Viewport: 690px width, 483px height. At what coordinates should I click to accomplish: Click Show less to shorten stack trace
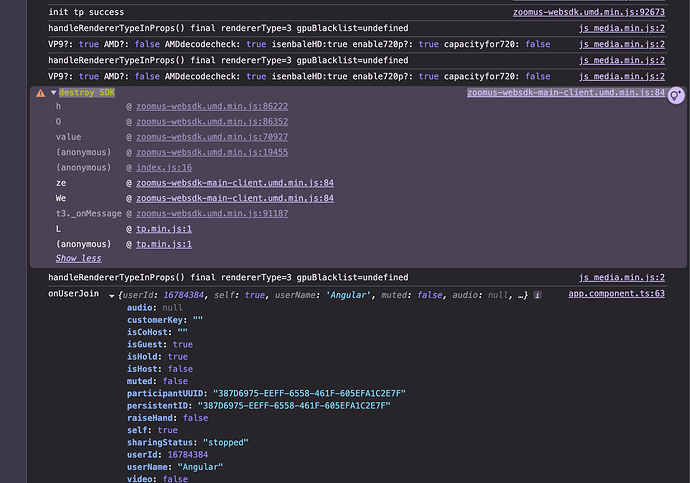point(78,258)
